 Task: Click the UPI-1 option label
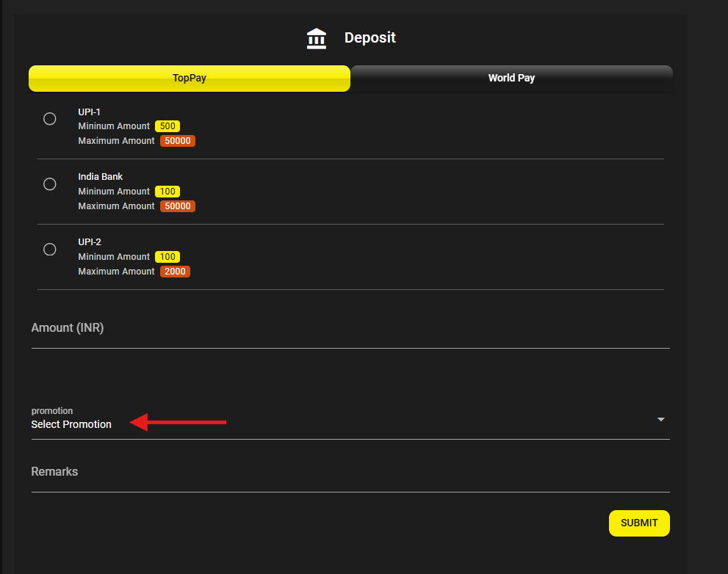tap(89, 112)
